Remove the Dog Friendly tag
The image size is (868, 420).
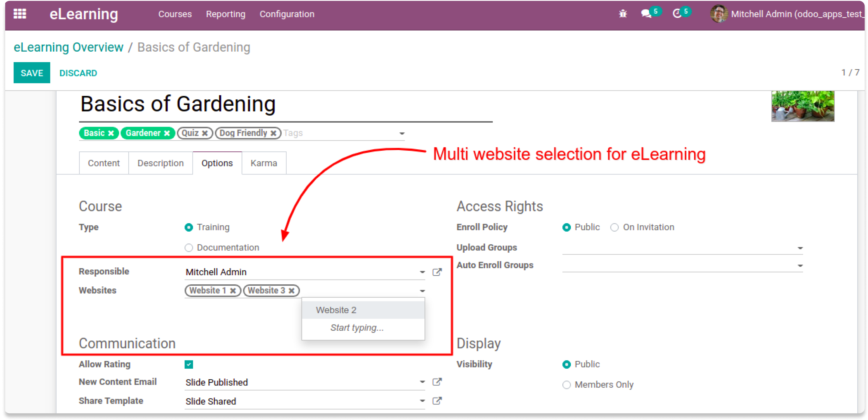274,133
